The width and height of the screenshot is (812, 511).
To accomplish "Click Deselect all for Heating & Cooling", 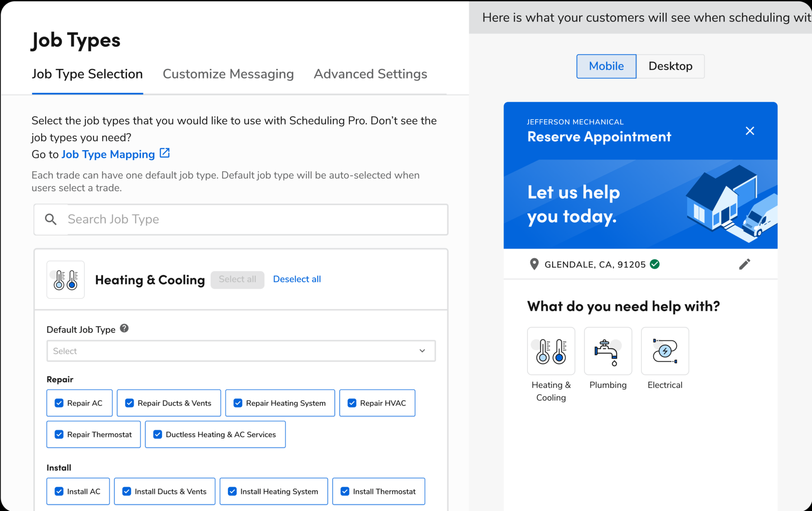I will click(x=296, y=279).
